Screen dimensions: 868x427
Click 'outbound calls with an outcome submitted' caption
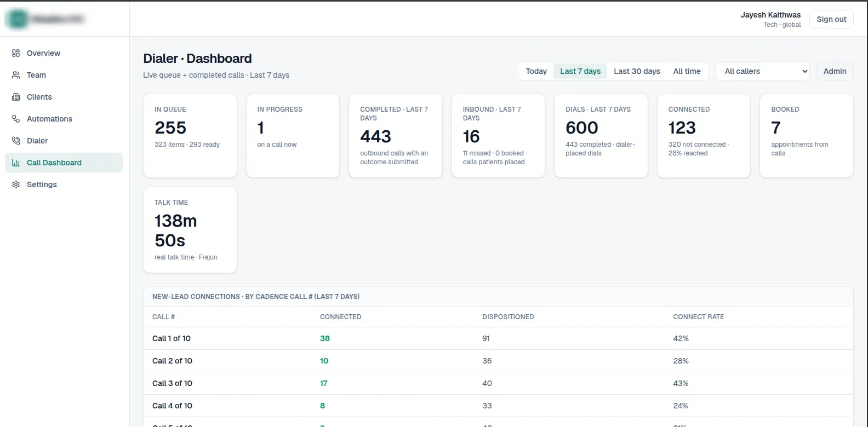pos(394,158)
